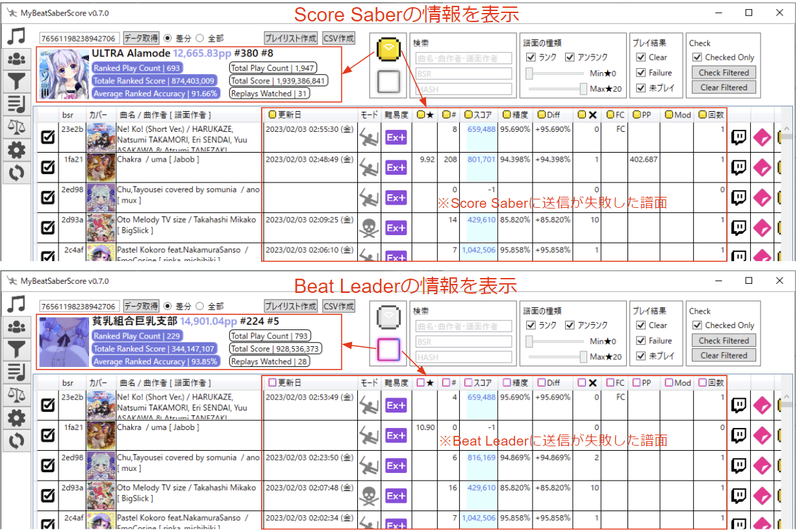This screenshot has width=797, height=532.
Task: Click Check Filtered button in ULTRA Alamode window
Action: pos(724,73)
